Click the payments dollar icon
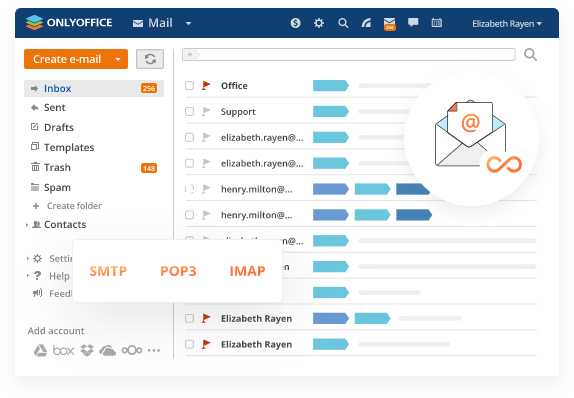Screen dimensions: 574x398 click(295, 23)
